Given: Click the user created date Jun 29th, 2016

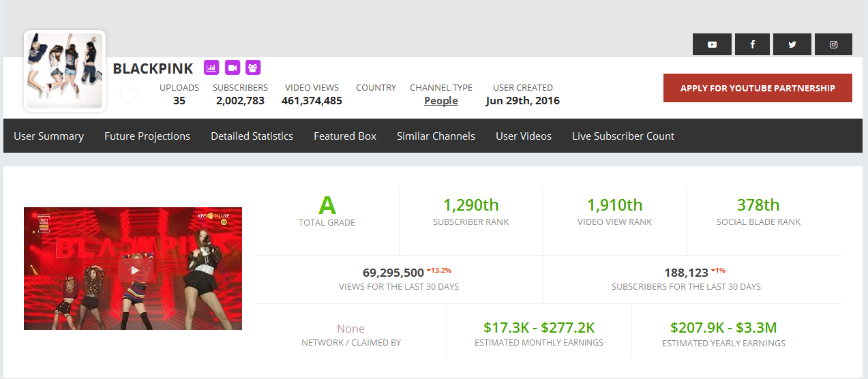Looking at the screenshot, I should [523, 100].
